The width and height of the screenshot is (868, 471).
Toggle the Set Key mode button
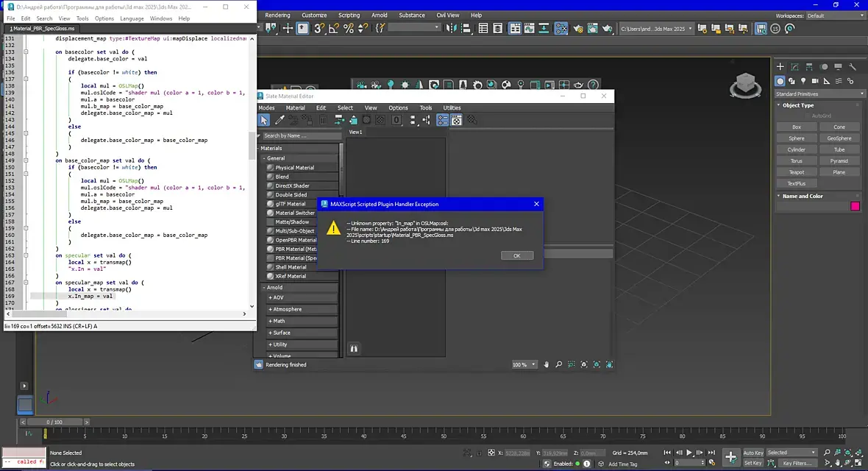(x=753, y=463)
